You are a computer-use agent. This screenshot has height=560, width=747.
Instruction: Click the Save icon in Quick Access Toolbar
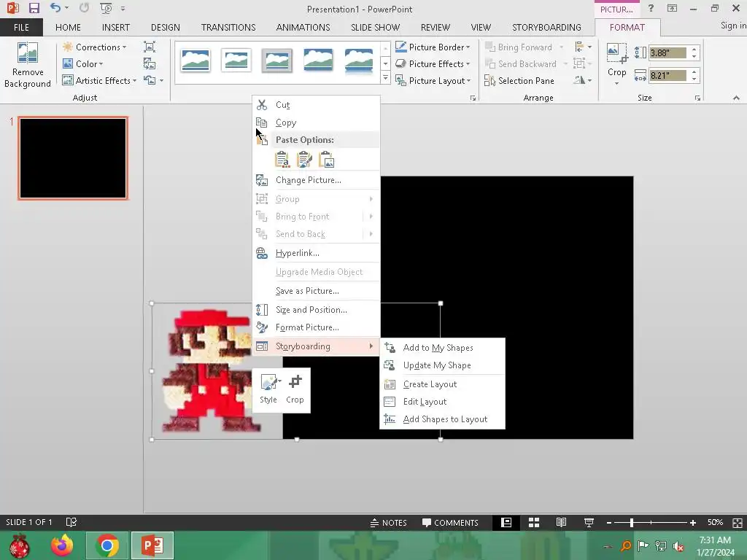coord(34,8)
